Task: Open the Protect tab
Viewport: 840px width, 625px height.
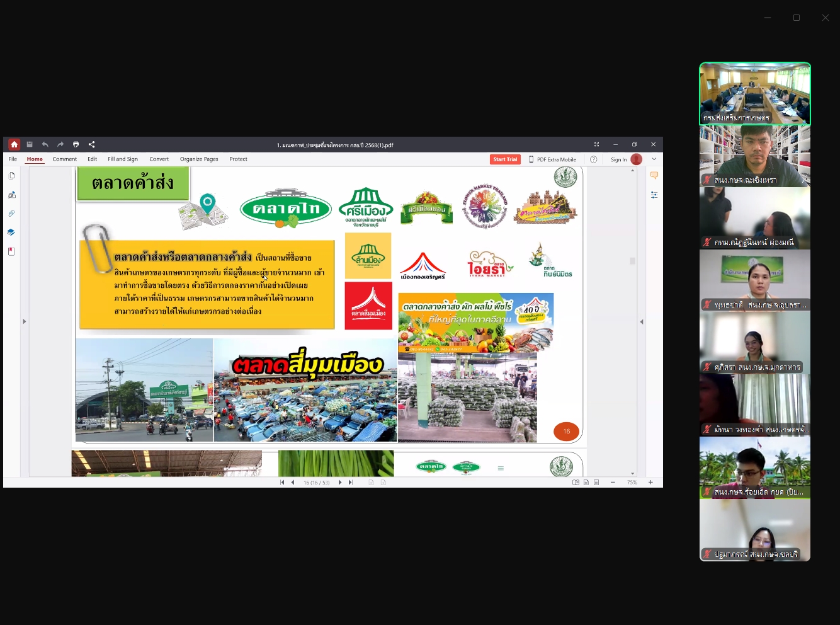Action: 239,159
